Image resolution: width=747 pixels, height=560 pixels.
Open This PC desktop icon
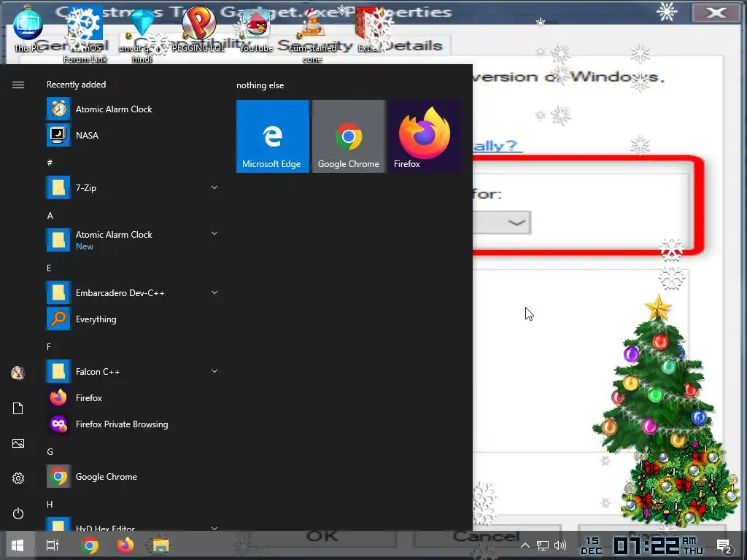pos(28,29)
